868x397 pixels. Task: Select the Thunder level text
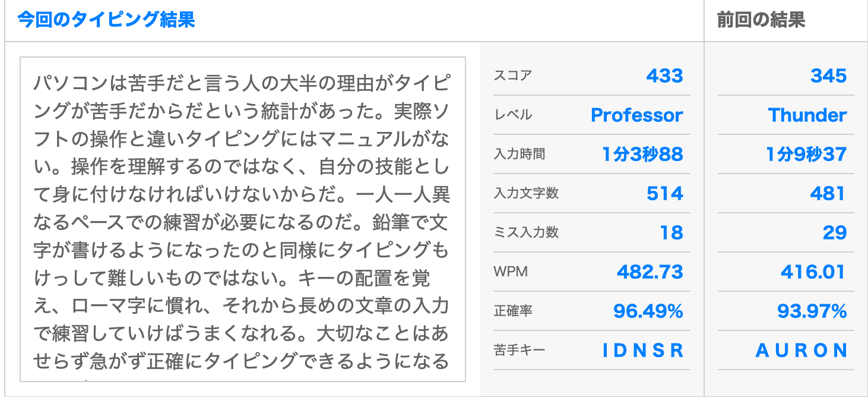[x=807, y=115]
